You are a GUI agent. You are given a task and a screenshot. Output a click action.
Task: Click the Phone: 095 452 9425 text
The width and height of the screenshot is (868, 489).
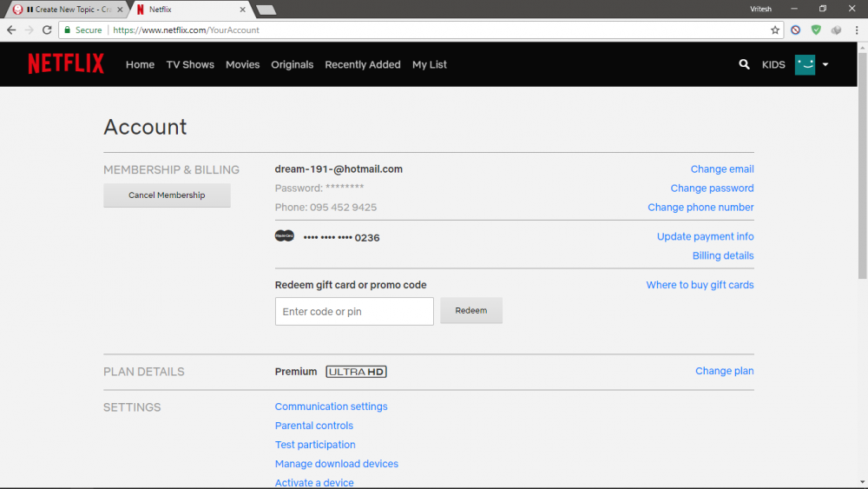click(325, 207)
